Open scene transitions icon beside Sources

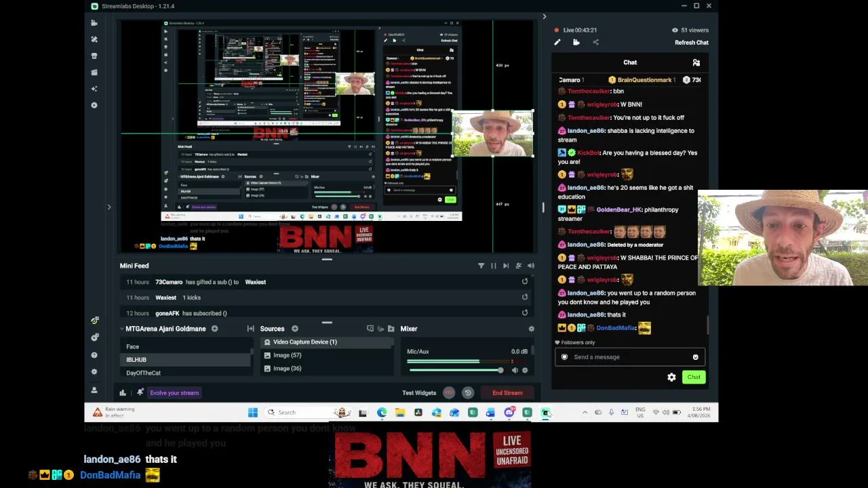(x=250, y=329)
